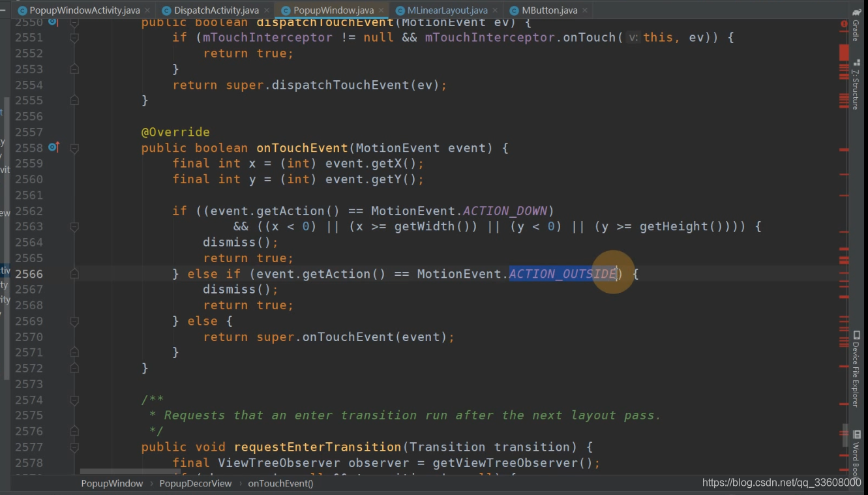
Task: Click the override gutter icon on line 2558
Action: (x=53, y=147)
